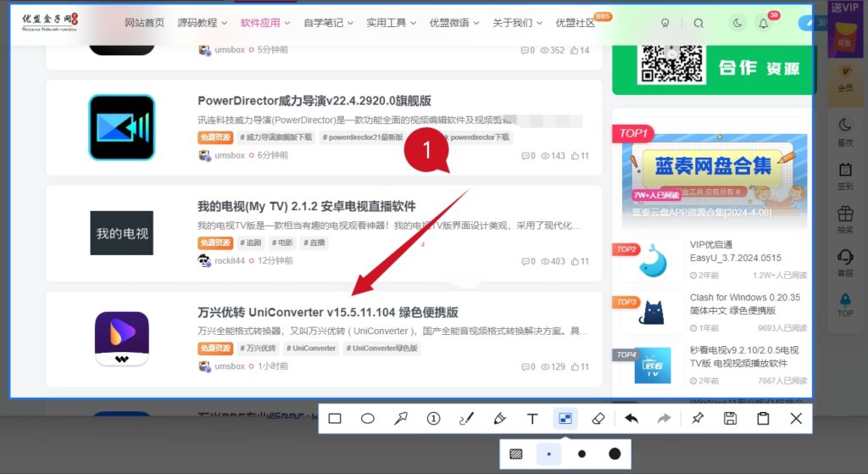Image resolution: width=868 pixels, height=474 pixels.
Task: Select the eraser tool
Action: 598,419
